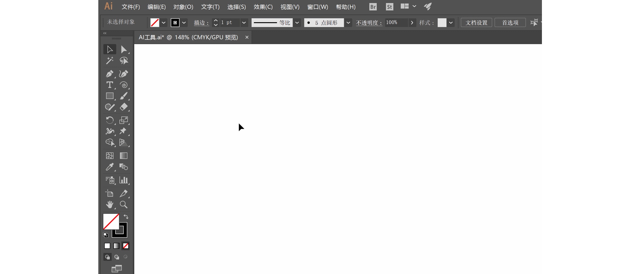644x274 pixels.
Task: Pick the Lasso tool
Action: [x=124, y=60]
